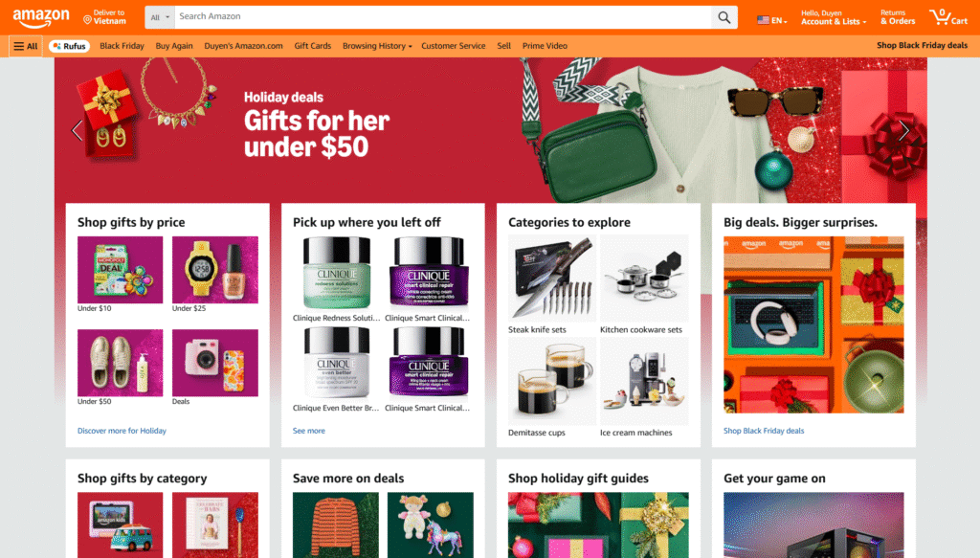Open the shopping cart
Screen dimensions: 980x558
click(x=948, y=17)
